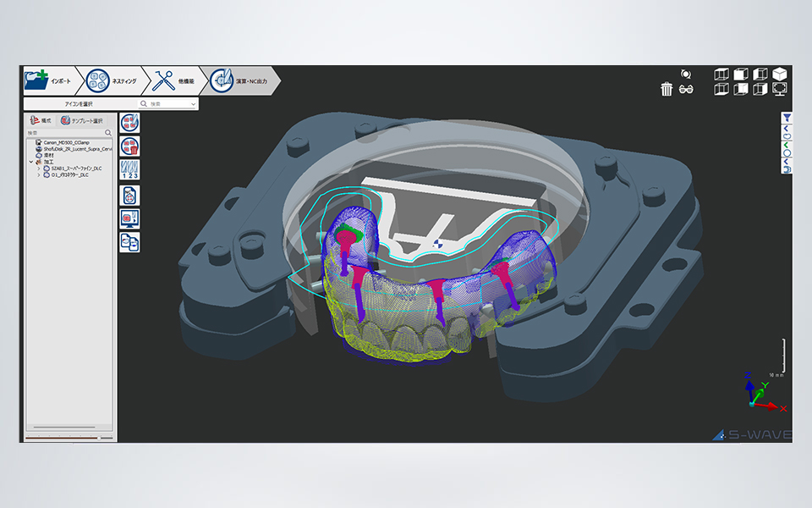Switch to the テンプレート選択 tab
This screenshot has height=508, width=812.
coord(81,121)
